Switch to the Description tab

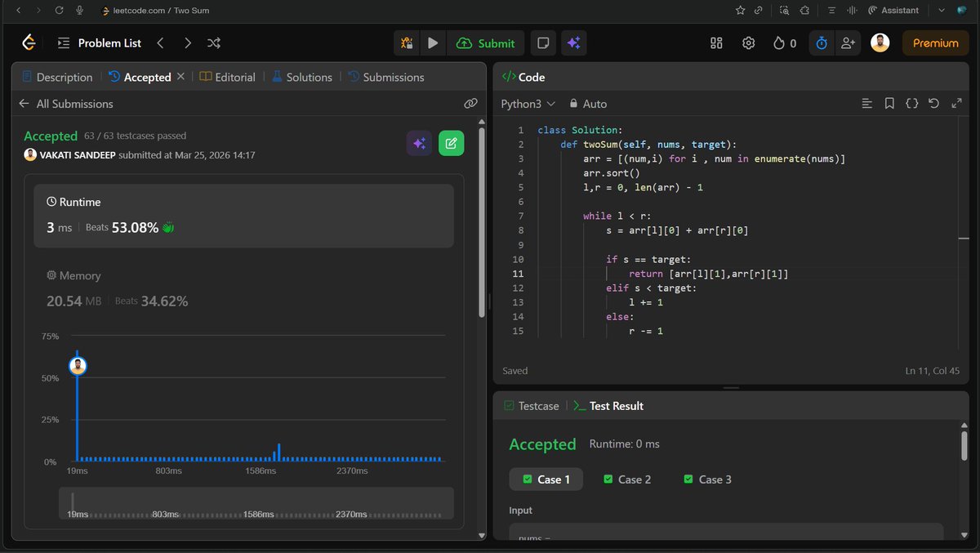pyautogui.click(x=57, y=77)
